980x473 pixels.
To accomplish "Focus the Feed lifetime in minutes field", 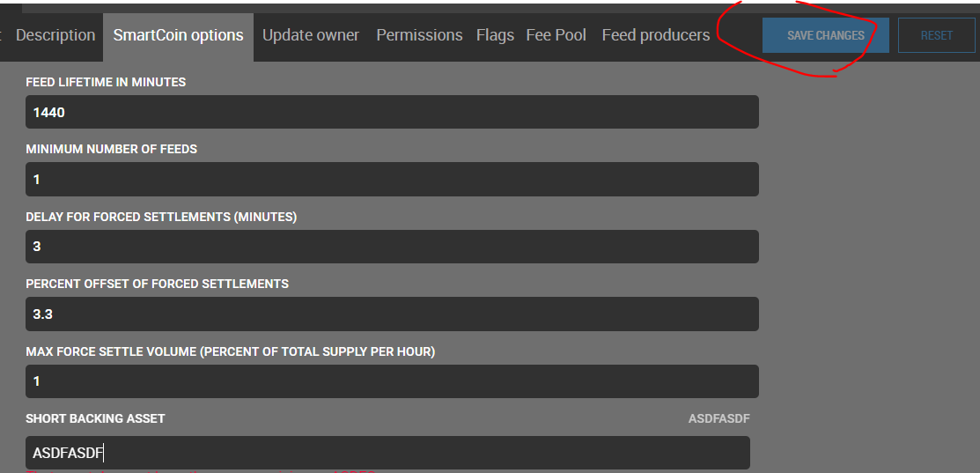I will click(x=392, y=112).
